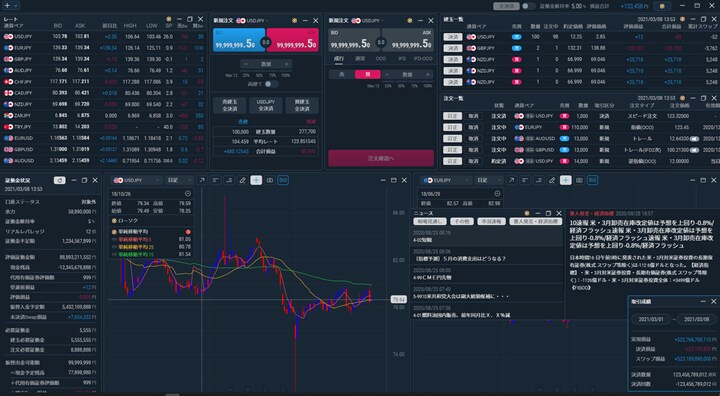
Task: Toggle the 両建て switch in speed order panel
Action: point(271,84)
